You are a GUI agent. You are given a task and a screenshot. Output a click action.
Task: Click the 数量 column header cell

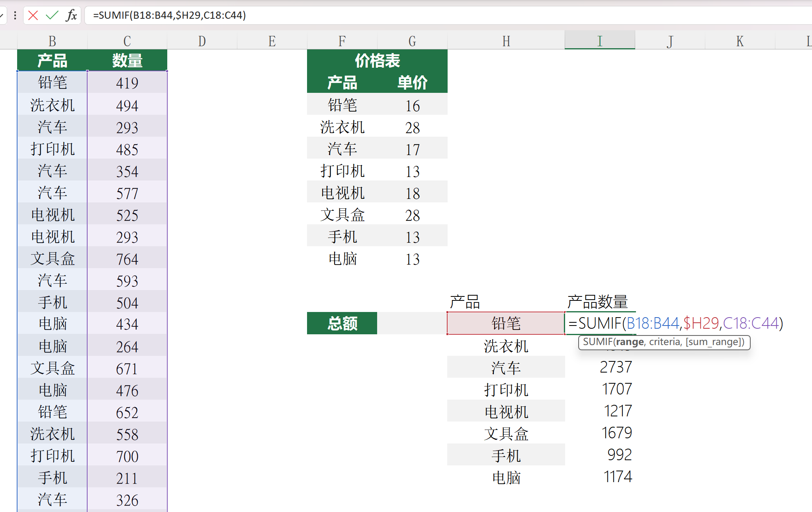tap(127, 61)
